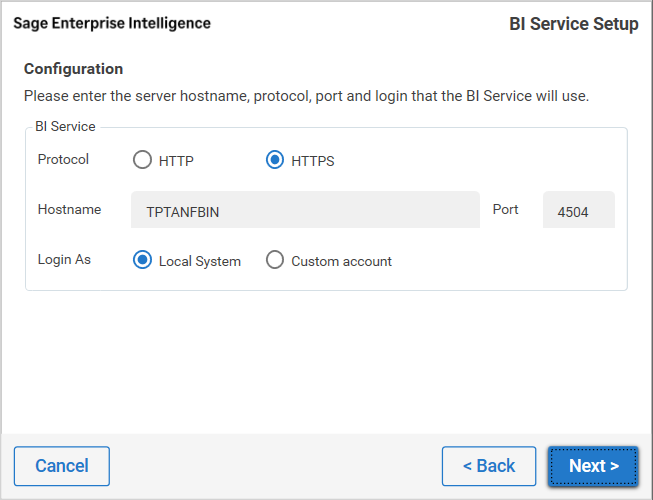The width and height of the screenshot is (653, 500).
Task: Select the HTTP protocol radio button
Action: (x=142, y=160)
